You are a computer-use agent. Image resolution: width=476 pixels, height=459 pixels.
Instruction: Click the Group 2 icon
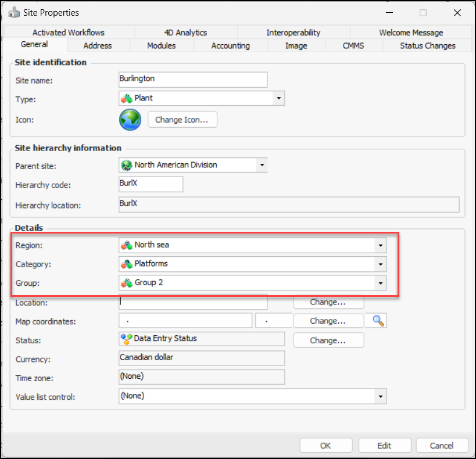pos(126,283)
